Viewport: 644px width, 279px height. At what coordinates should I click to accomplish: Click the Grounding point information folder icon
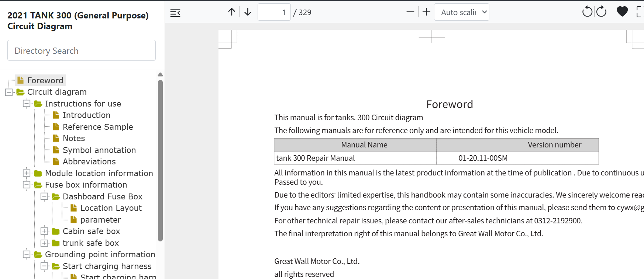38,254
